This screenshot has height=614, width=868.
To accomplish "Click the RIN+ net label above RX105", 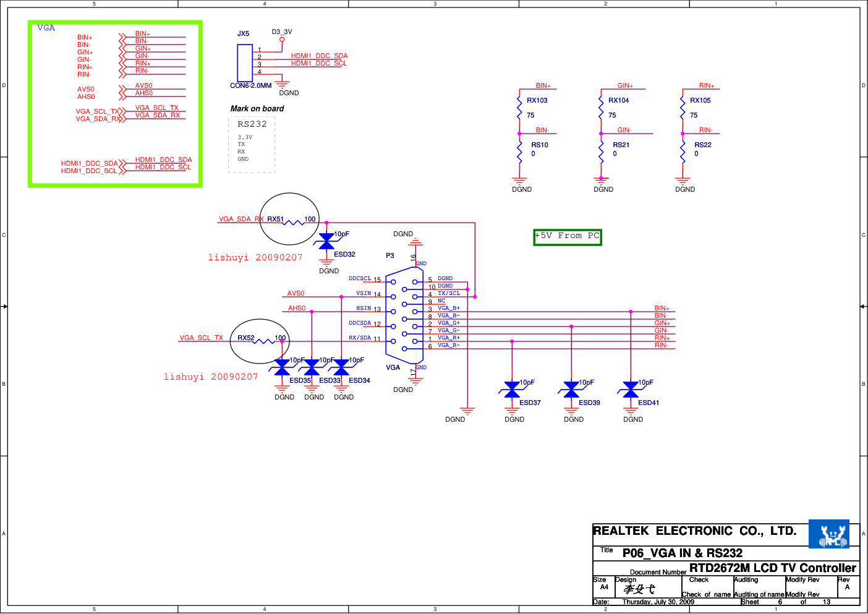I will (707, 85).
